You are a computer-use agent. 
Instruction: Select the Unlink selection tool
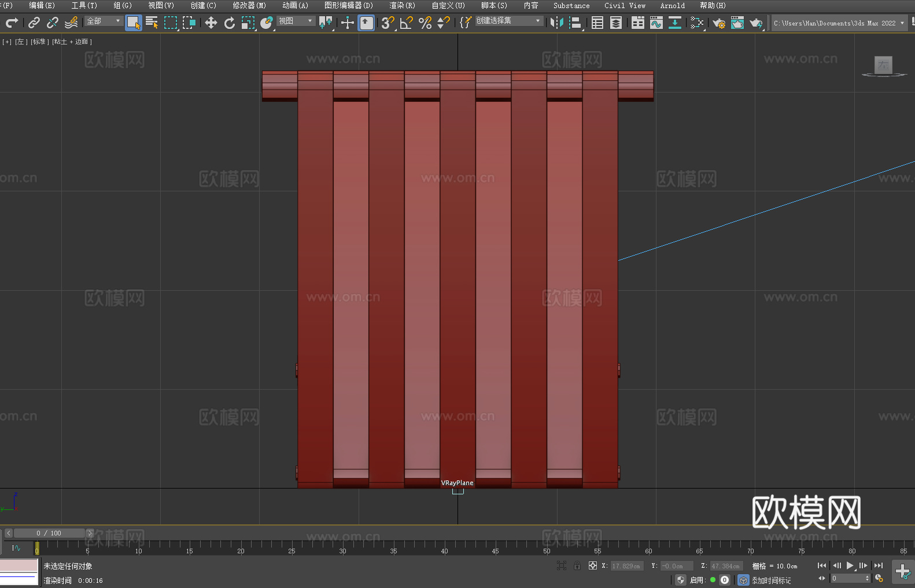[53, 23]
